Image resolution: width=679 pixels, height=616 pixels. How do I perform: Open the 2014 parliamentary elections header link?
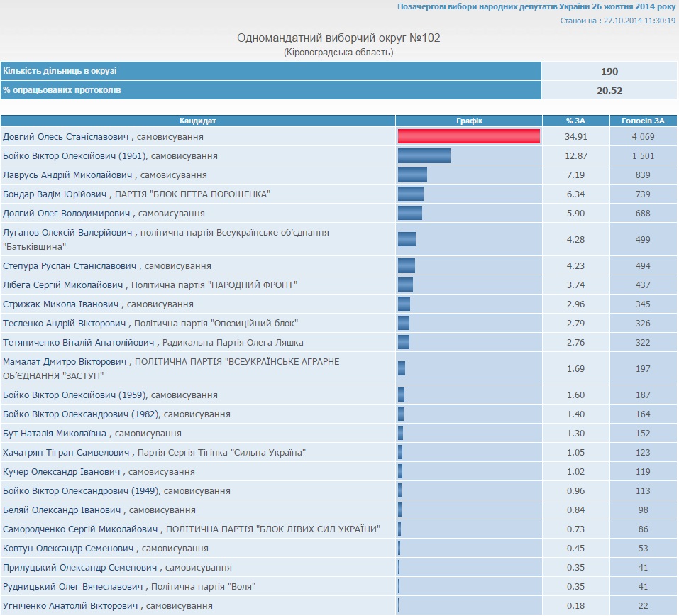[x=536, y=6]
